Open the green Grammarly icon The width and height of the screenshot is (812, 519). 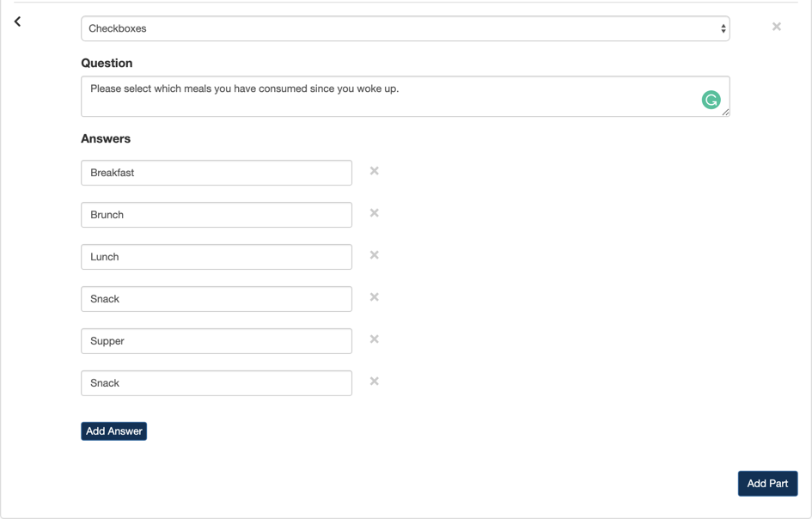711,100
